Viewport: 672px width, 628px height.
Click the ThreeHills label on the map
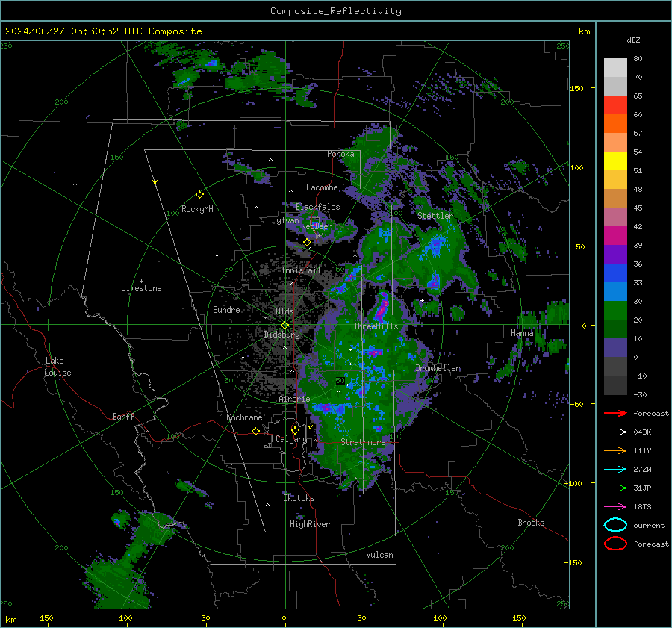[x=376, y=326]
